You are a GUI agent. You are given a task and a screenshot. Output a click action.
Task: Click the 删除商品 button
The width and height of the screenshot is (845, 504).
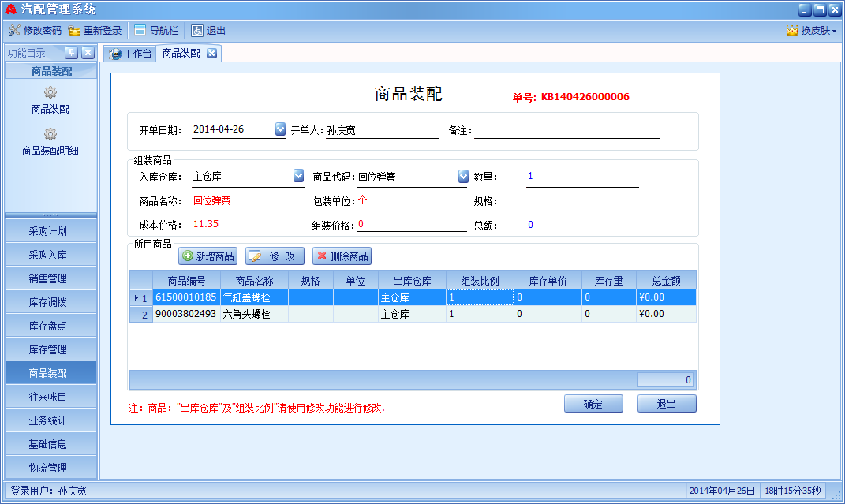tap(341, 256)
